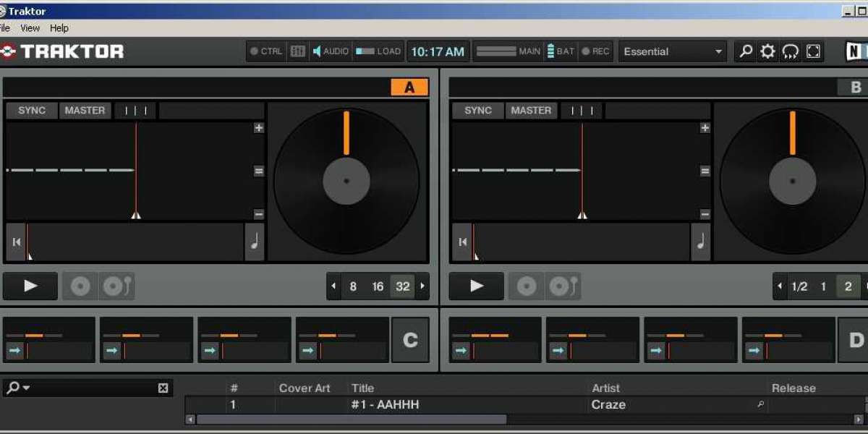Viewport: 868px width, 434px height.
Task: Enable the 16 beat loop on Deck A
Action: point(378,286)
